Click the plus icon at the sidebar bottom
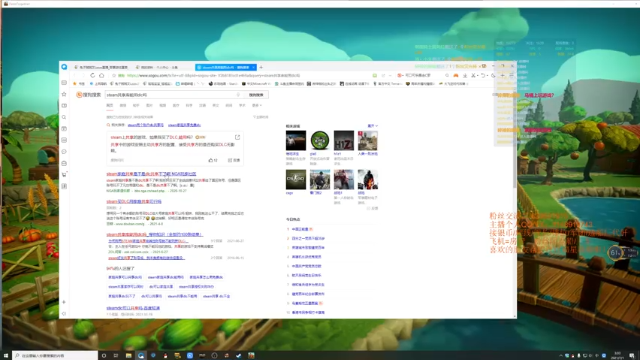 pos(64,302)
